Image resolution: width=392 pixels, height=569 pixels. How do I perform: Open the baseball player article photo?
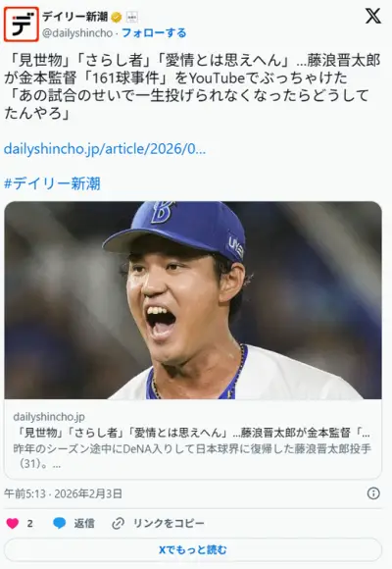pos(193,300)
